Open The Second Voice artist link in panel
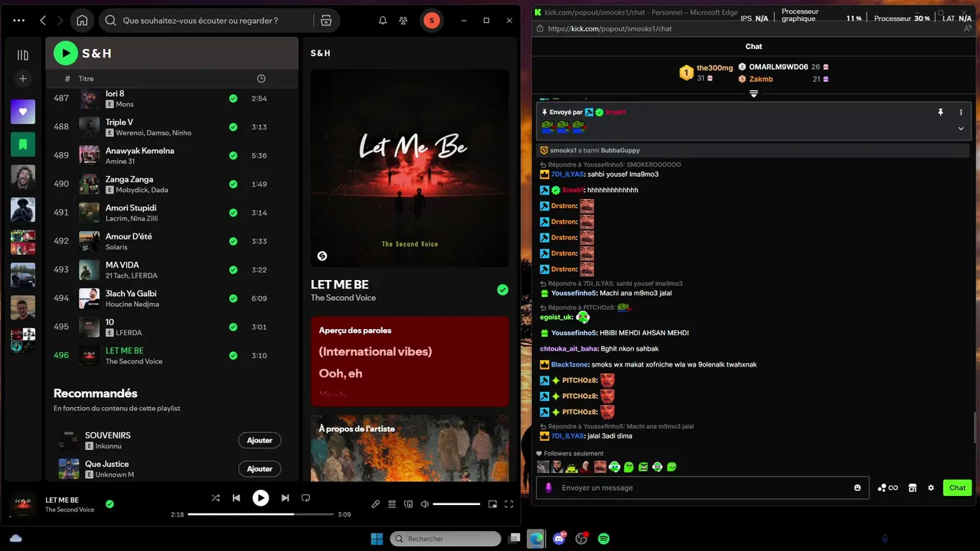Screen dimensions: 980x551 pyautogui.click(x=343, y=298)
